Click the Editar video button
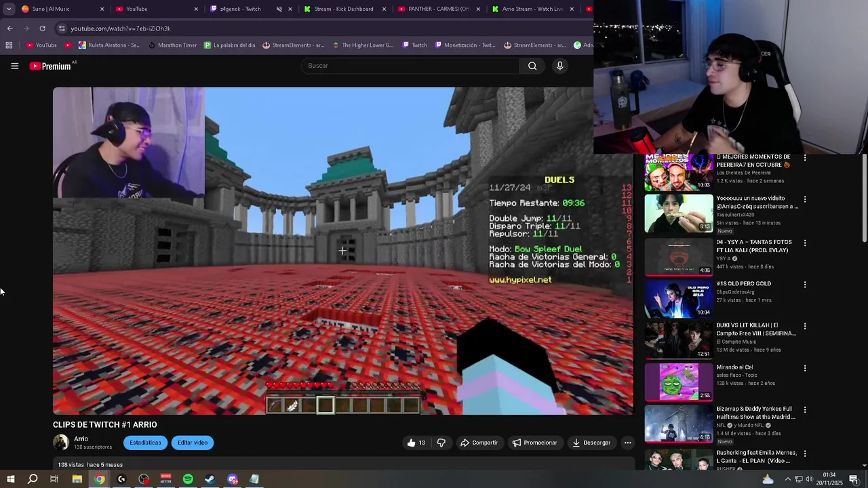This screenshot has width=868, height=488. (193, 443)
